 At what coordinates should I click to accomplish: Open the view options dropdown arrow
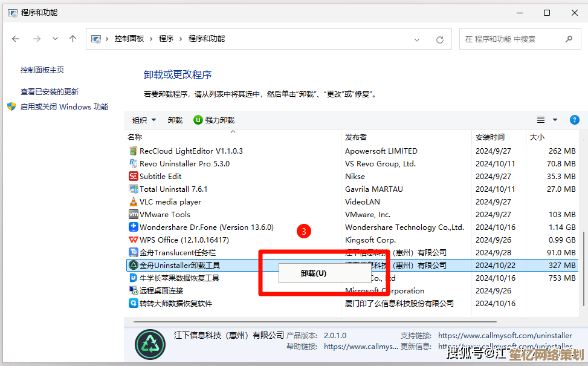(x=555, y=120)
